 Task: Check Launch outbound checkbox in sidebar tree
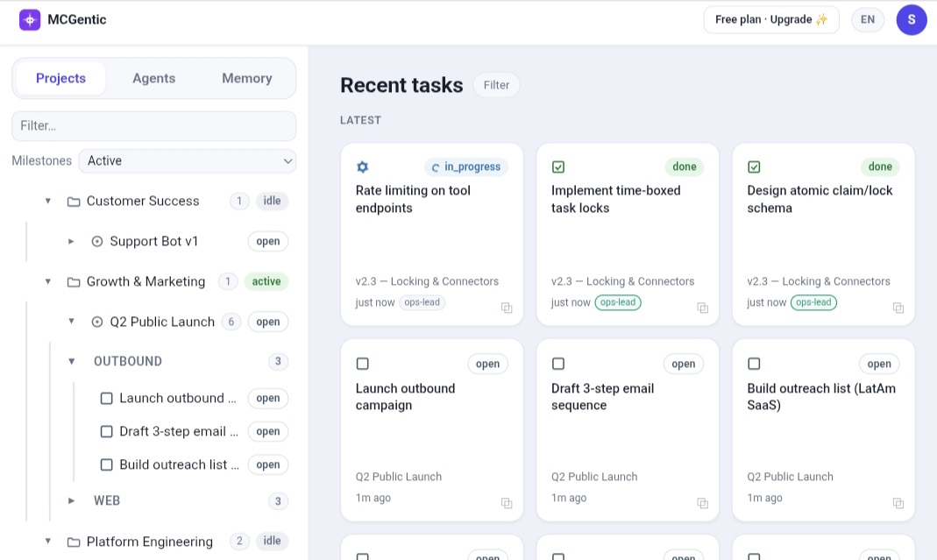(x=106, y=398)
